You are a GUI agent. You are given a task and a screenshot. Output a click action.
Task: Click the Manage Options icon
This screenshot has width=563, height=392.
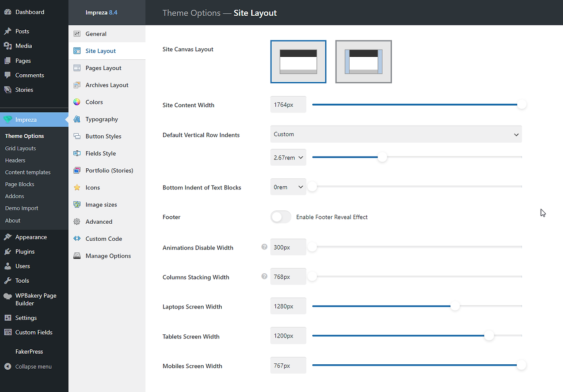[77, 256]
